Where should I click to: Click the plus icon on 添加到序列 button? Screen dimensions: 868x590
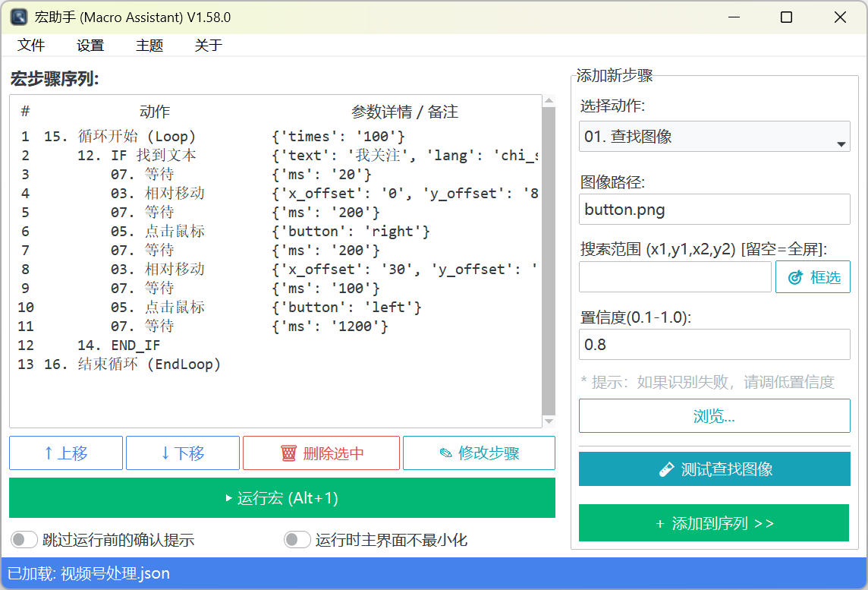pos(661,523)
